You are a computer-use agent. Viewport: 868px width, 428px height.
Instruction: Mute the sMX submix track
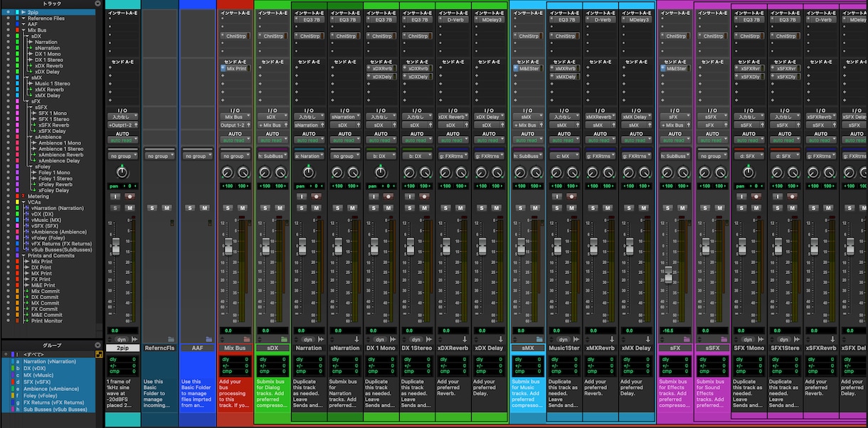[535, 208]
